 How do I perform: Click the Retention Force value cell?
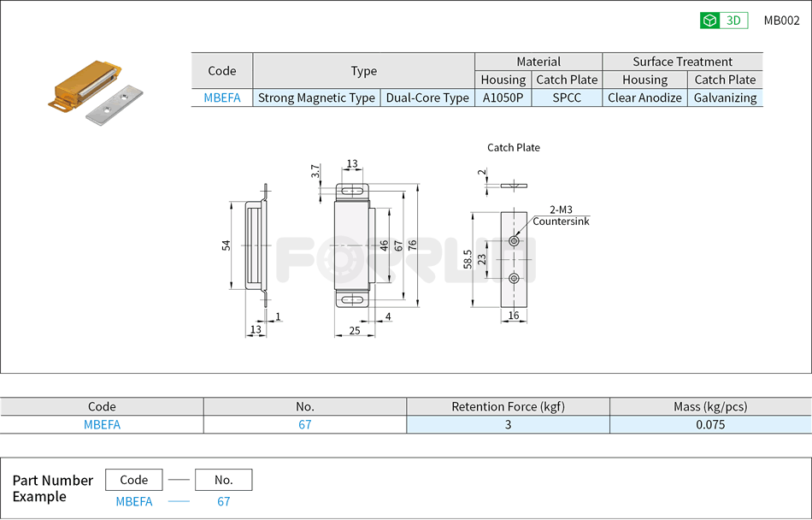(508, 424)
